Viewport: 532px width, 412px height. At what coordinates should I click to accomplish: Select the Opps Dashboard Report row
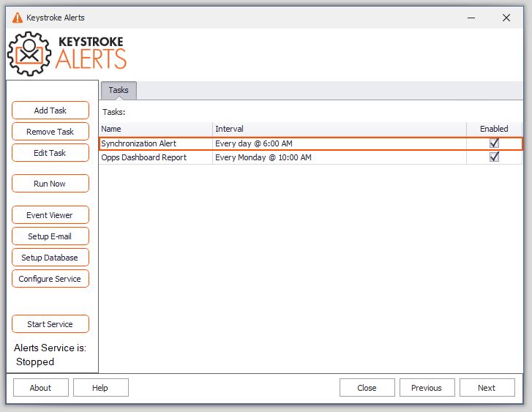coord(310,157)
